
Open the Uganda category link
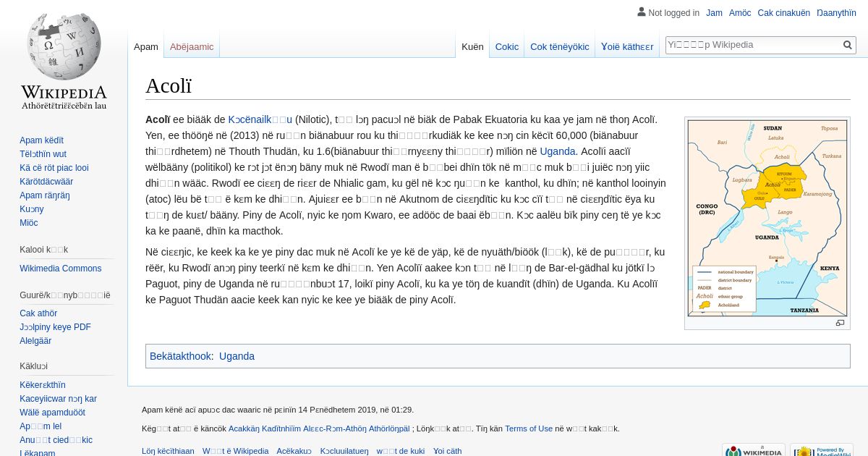(x=237, y=356)
